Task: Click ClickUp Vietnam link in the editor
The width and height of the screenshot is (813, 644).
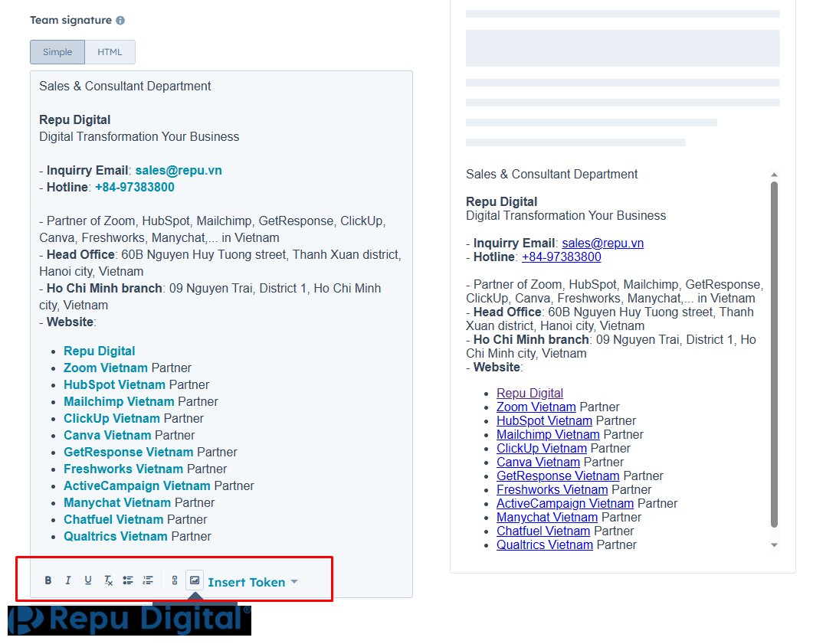Action: coord(111,418)
